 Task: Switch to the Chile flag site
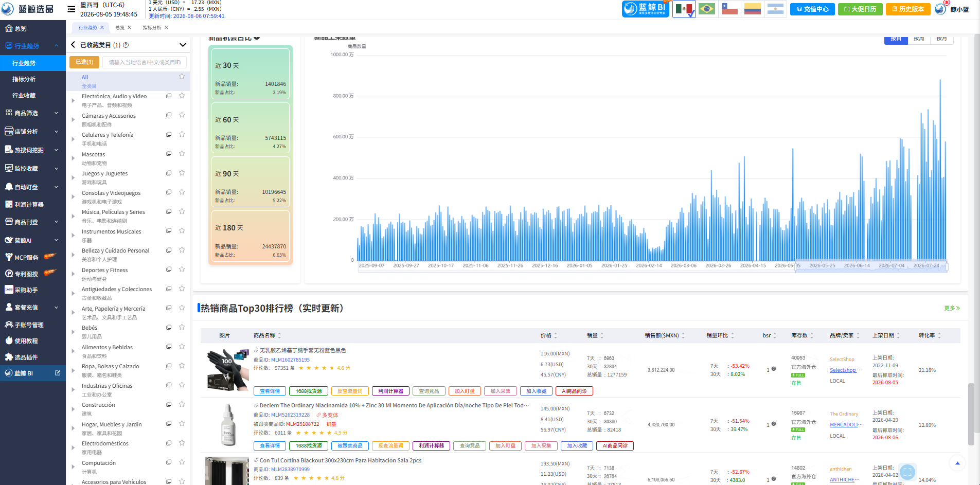click(x=729, y=9)
